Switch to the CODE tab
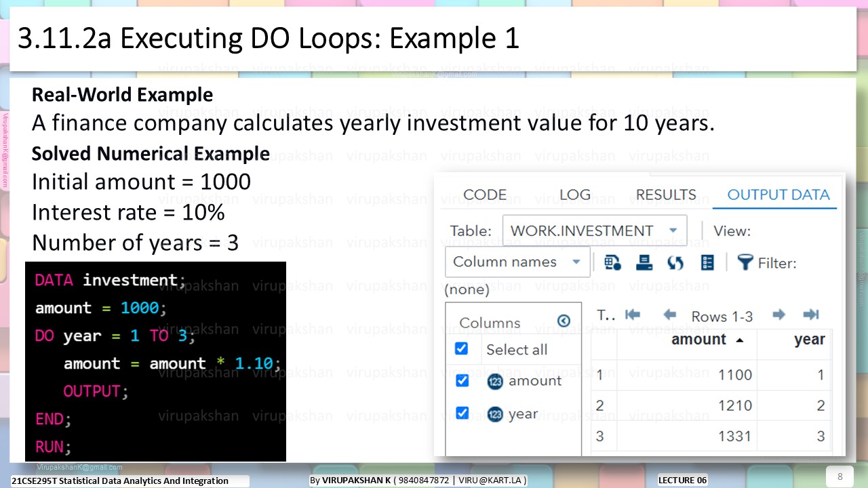Screen dimensions: 868x488 click(484, 195)
